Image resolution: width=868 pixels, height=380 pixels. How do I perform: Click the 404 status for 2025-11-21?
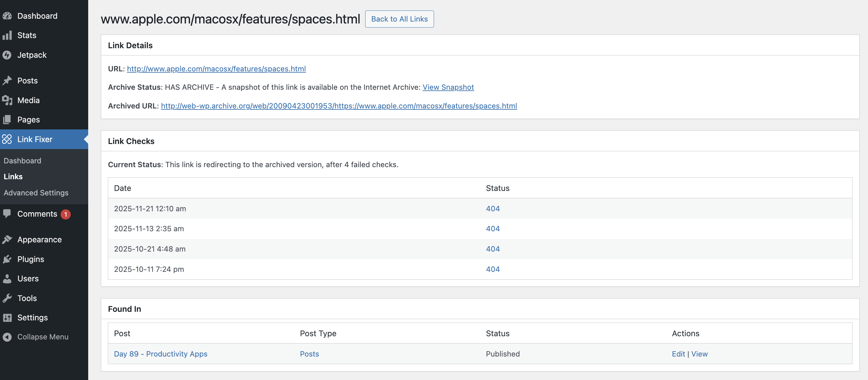(493, 208)
